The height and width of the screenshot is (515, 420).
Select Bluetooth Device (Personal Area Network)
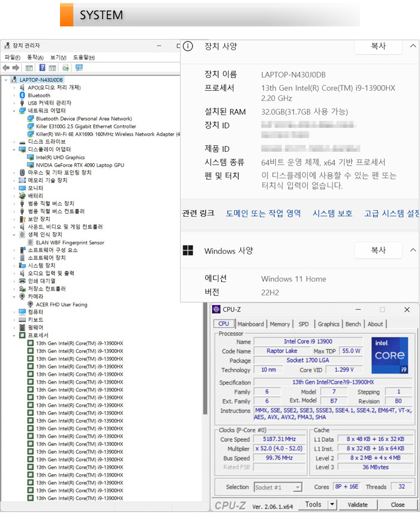click(84, 119)
